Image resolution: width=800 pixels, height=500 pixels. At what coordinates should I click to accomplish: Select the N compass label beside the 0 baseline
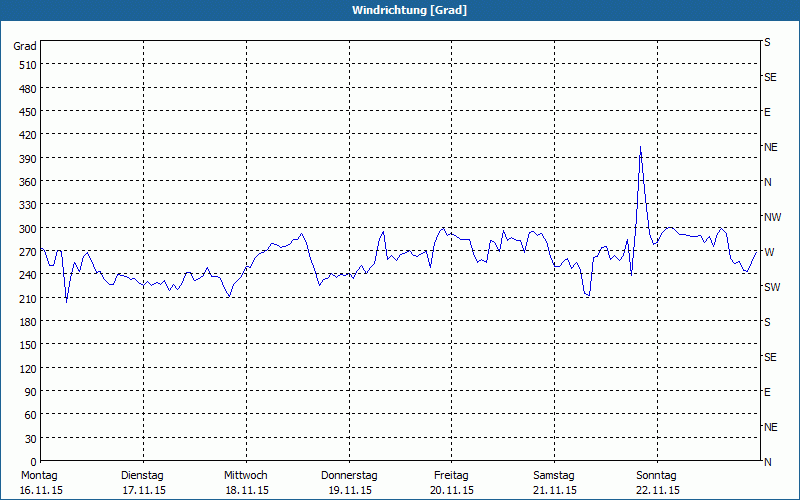[x=768, y=462]
